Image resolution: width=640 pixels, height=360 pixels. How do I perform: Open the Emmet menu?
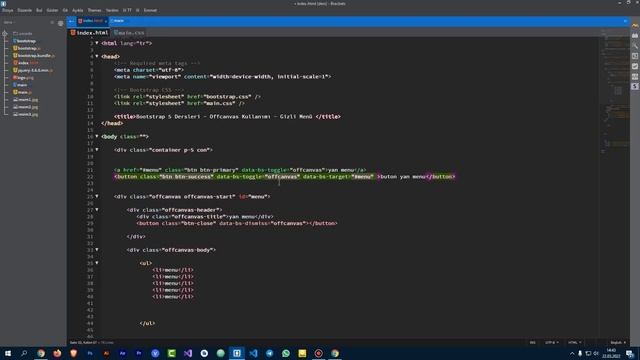(150, 10)
